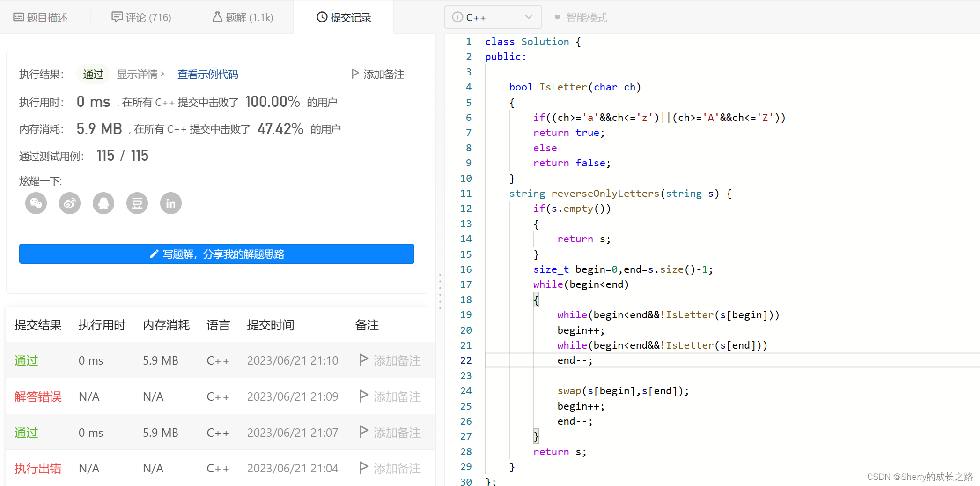
Task: Select the 提交记录 tab
Action: tap(344, 17)
